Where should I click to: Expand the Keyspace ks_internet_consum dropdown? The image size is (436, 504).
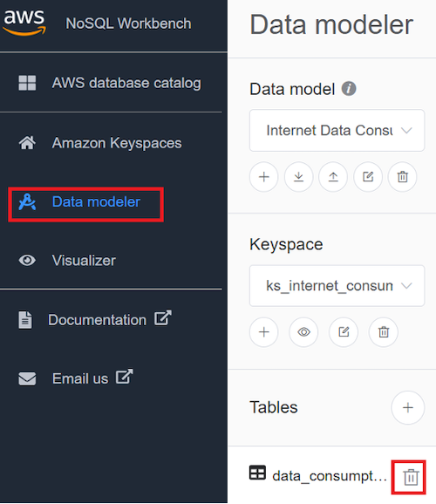click(337, 285)
